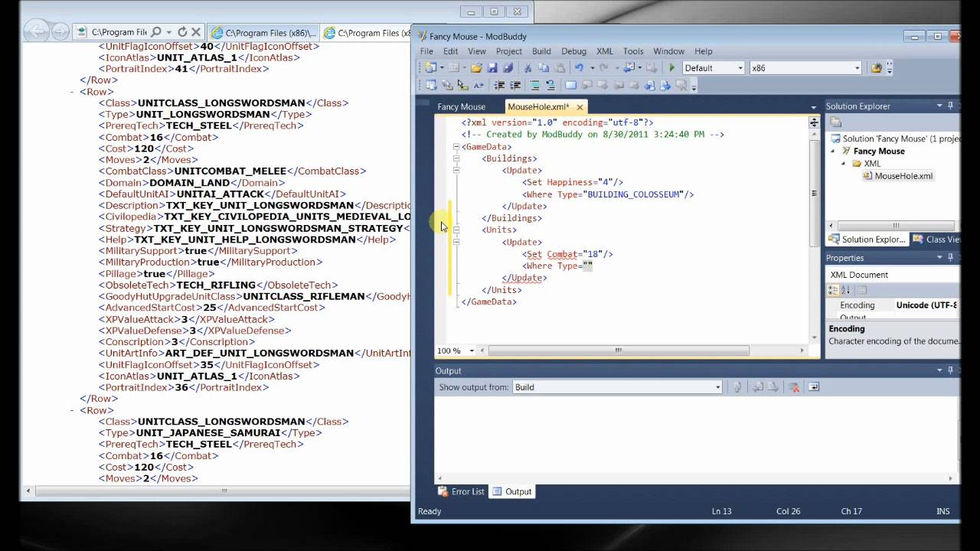Click the Save icon in the toolbar
Viewport: 980px width, 551px height.
point(492,68)
